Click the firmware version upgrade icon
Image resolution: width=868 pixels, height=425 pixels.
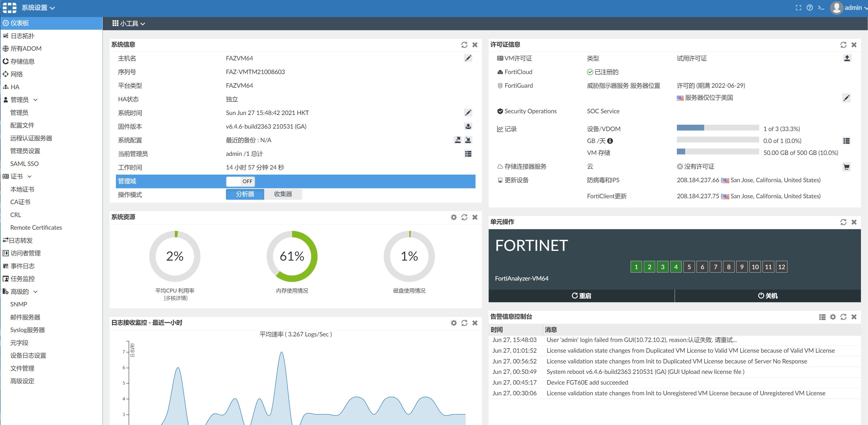468,126
